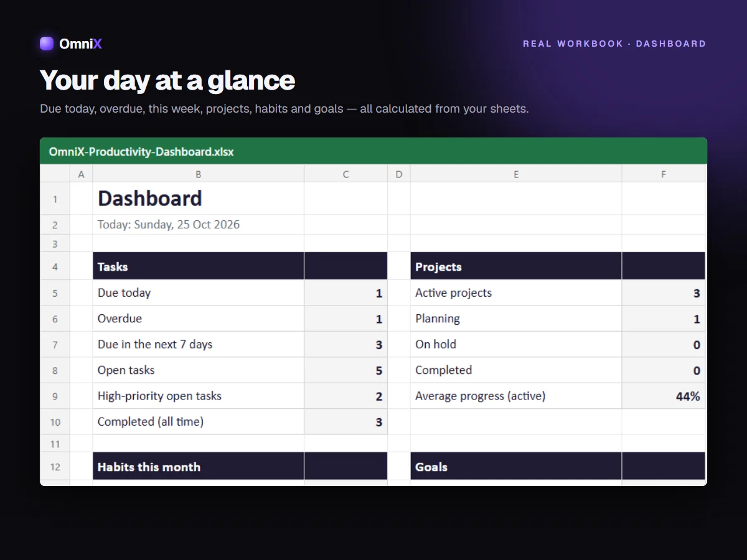
Task: Select row 2 header
Action: [55, 225]
